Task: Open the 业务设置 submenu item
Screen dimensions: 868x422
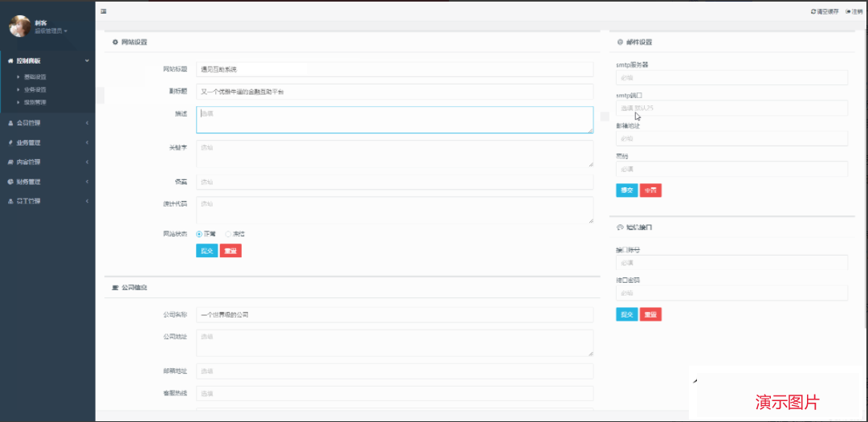Action: tap(35, 89)
